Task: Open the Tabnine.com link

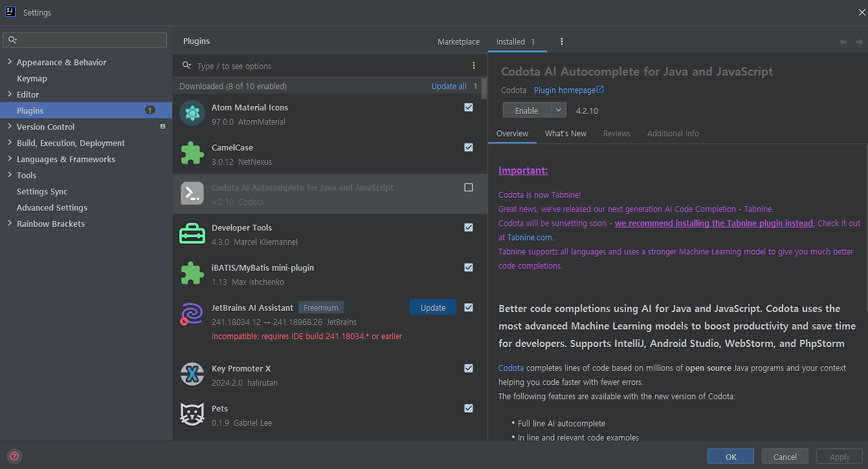Action: tap(530, 237)
